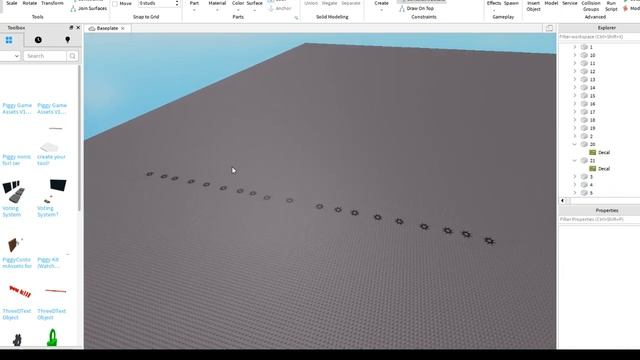
Task: Insert the green asset thumbnail at Toolbox bottom
Action: [x=52, y=338]
